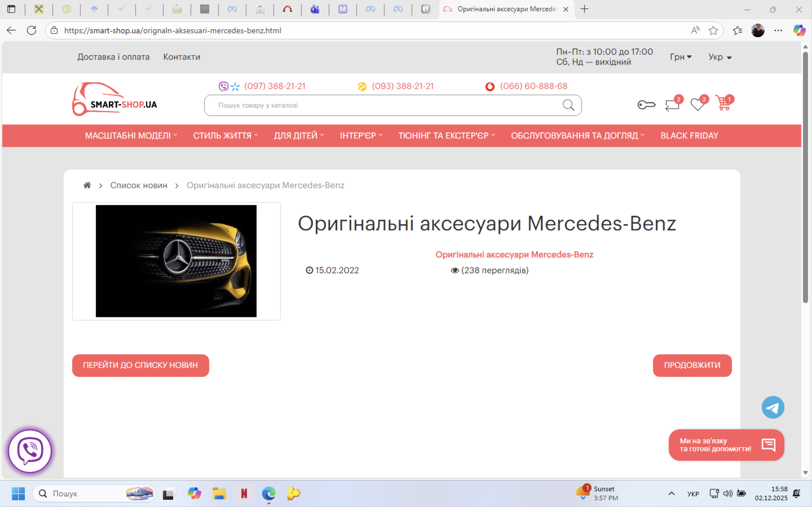
Task: Open the shopping cart icon
Action: (x=723, y=104)
